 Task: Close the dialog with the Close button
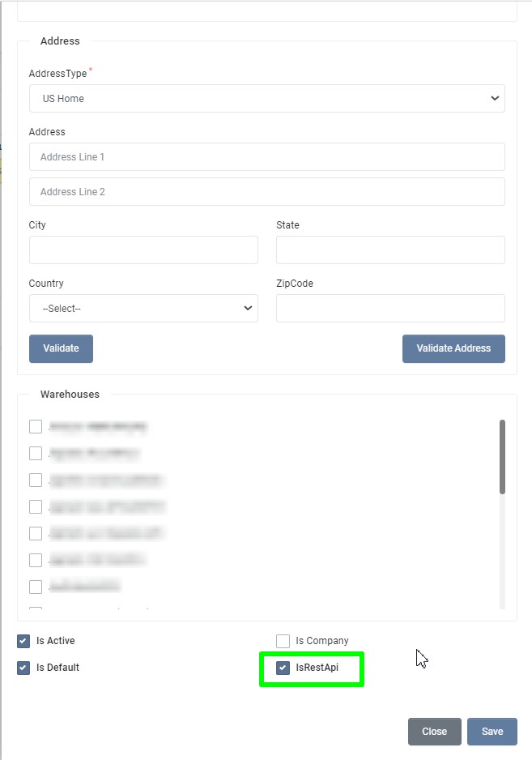point(434,732)
